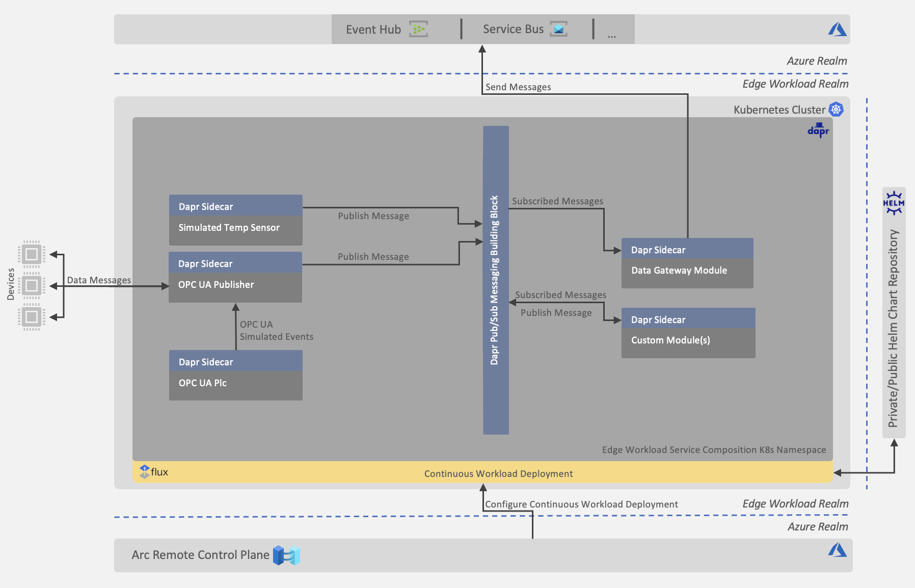Click the Kubernetes Cluster label

pyautogui.click(x=779, y=110)
